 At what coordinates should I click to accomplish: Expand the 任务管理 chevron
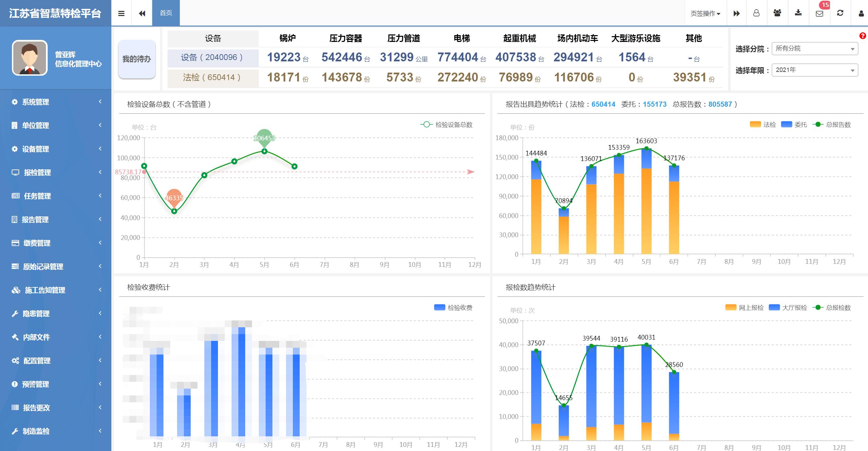pyautogui.click(x=100, y=196)
